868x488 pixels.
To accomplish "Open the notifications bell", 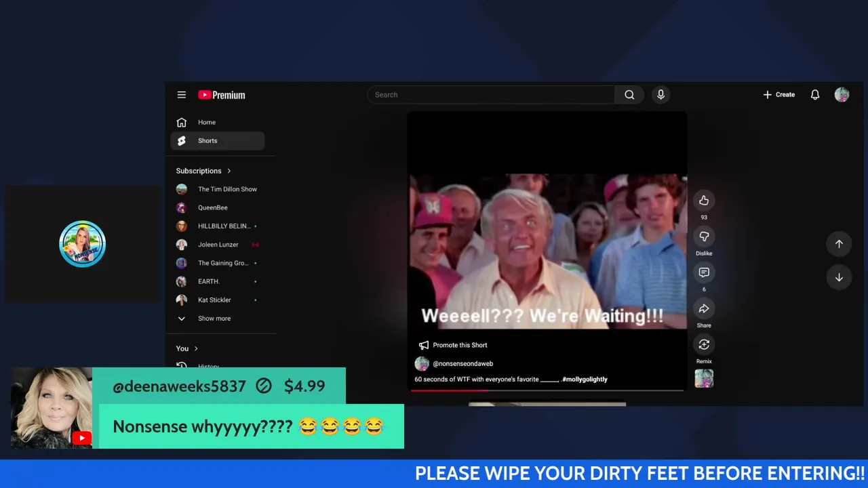I will pos(815,95).
